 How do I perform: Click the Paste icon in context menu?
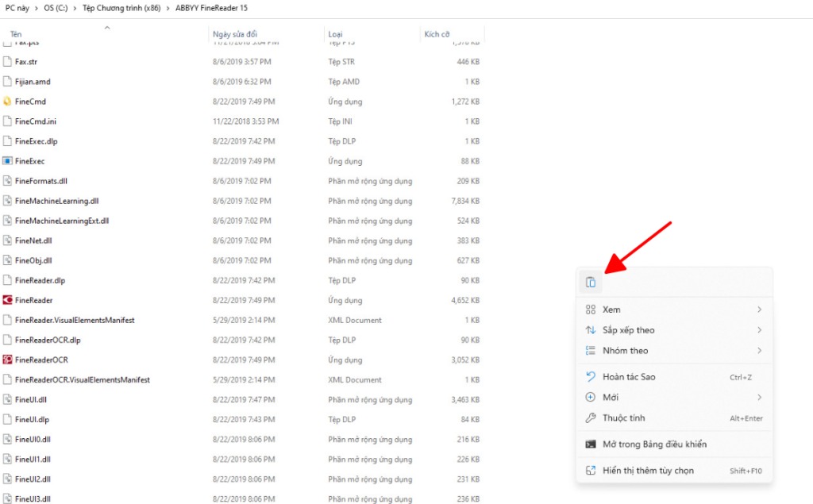pos(591,283)
